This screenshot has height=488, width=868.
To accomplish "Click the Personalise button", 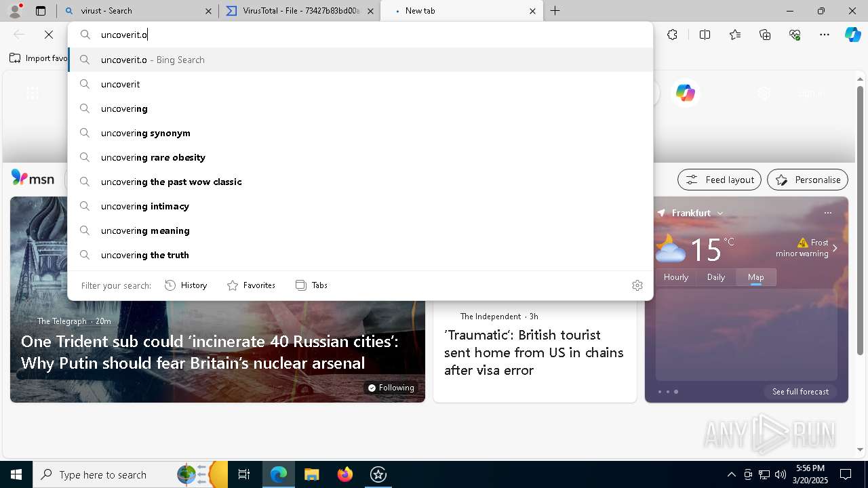I will point(808,180).
